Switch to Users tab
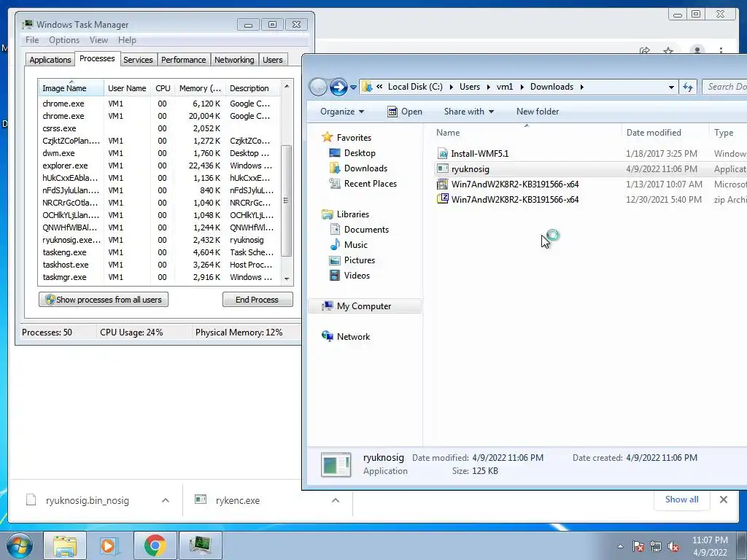The image size is (747, 560). [273, 60]
